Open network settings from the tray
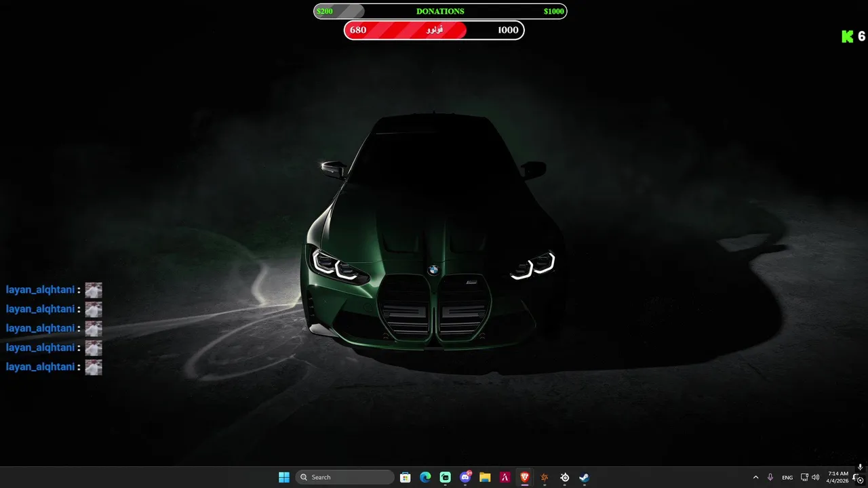 click(x=804, y=477)
